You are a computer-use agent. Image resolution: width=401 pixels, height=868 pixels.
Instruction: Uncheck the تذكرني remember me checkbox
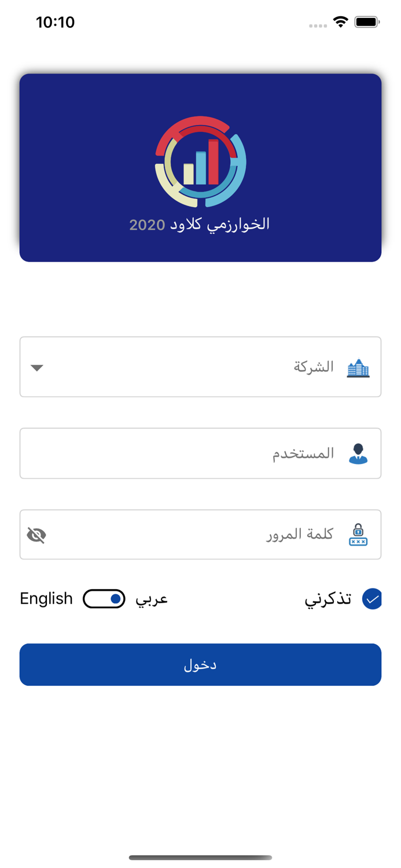click(x=373, y=599)
